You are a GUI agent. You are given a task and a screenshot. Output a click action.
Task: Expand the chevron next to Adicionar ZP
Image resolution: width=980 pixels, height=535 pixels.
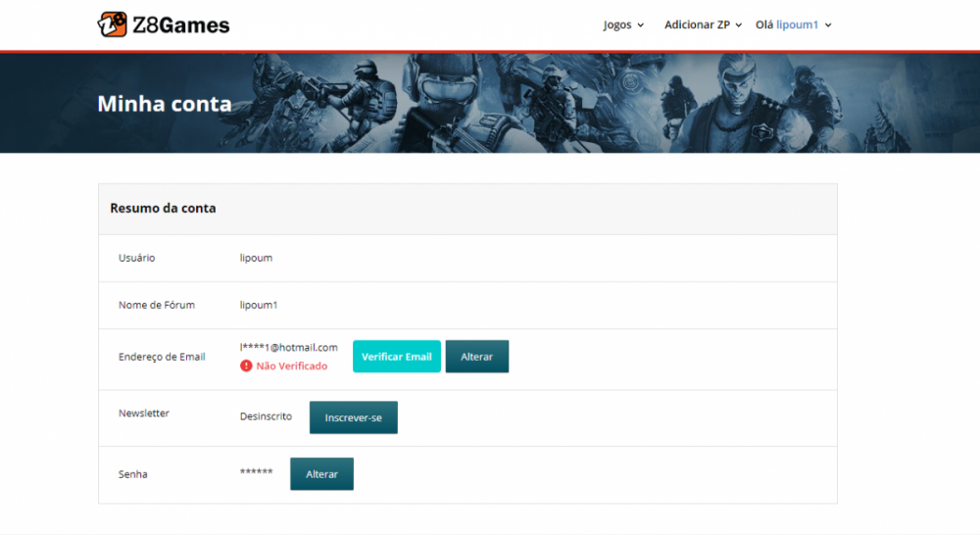(739, 25)
